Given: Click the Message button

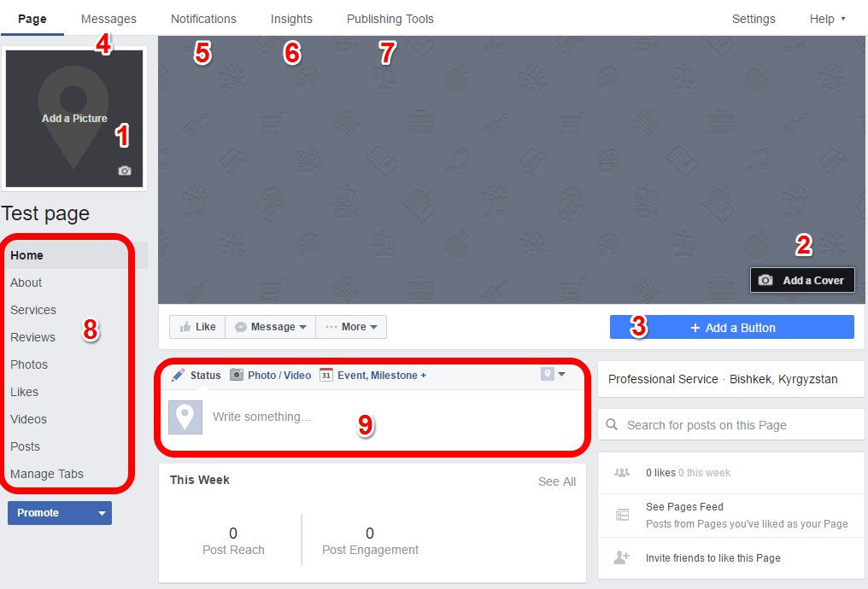Looking at the screenshot, I should pyautogui.click(x=271, y=327).
